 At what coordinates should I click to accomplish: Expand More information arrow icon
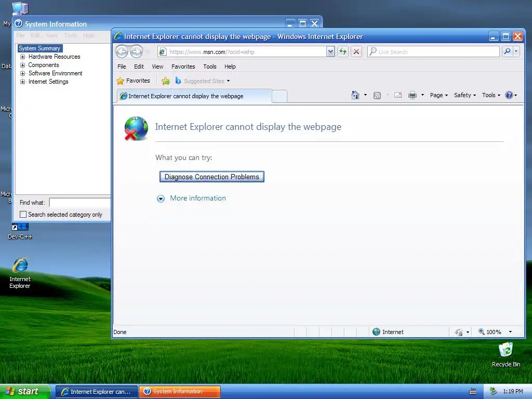(161, 198)
